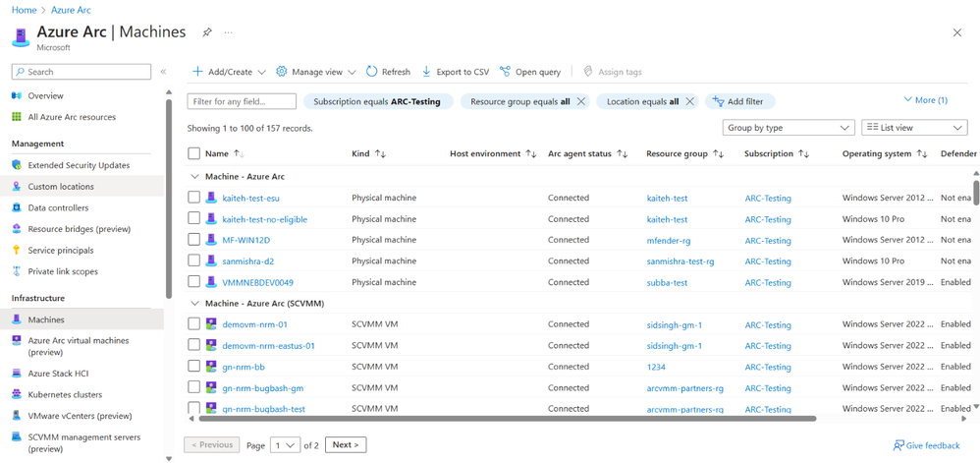Click the Private link scopes icon
The image size is (980, 463).
17,271
